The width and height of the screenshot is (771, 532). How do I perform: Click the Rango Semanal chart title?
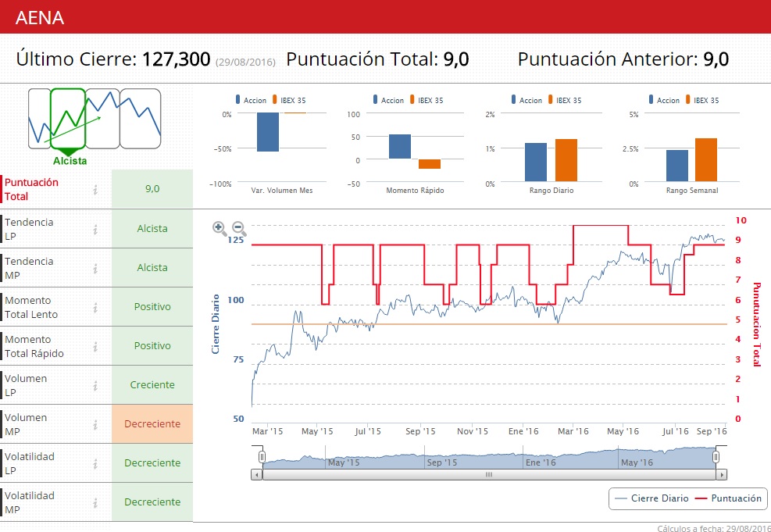point(692,191)
